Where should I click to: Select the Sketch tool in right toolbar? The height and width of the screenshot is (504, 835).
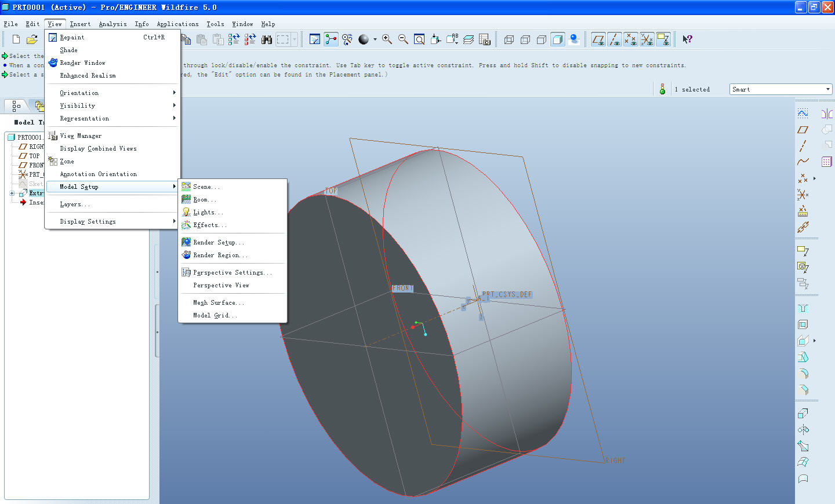click(803, 113)
